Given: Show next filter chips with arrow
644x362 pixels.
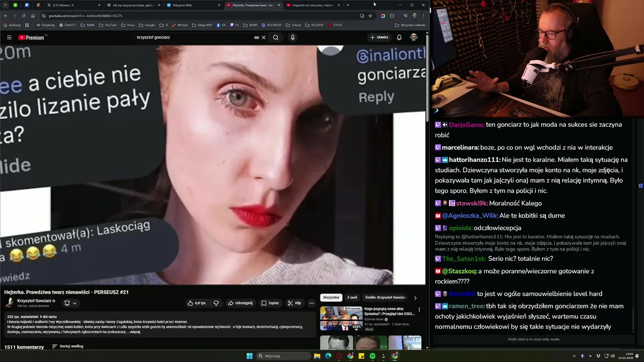Looking at the screenshot, I should (415, 298).
